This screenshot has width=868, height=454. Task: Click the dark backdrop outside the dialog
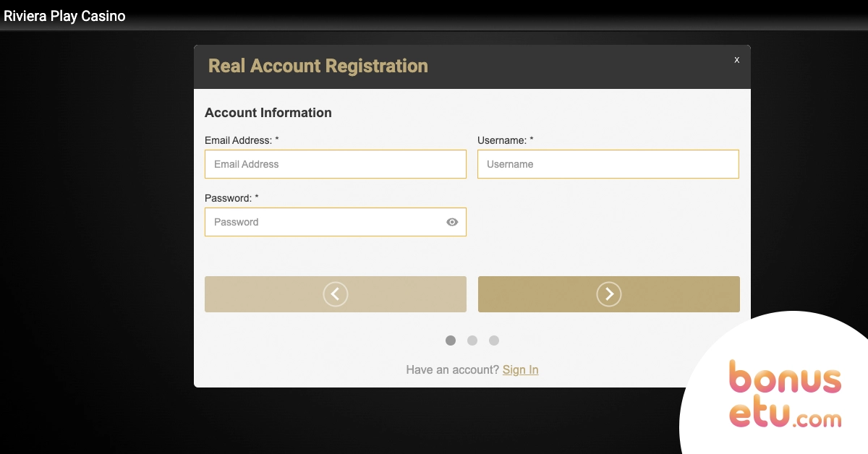pos(94,239)
